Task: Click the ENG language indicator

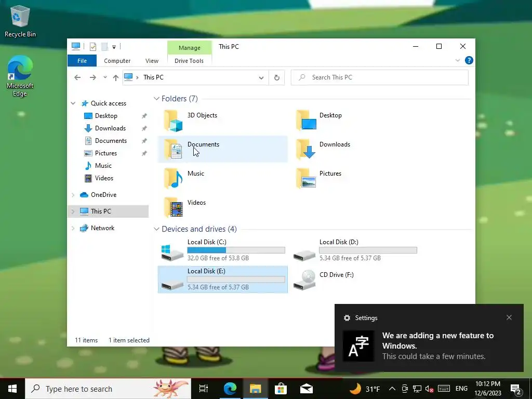Action: pos(461,389)
